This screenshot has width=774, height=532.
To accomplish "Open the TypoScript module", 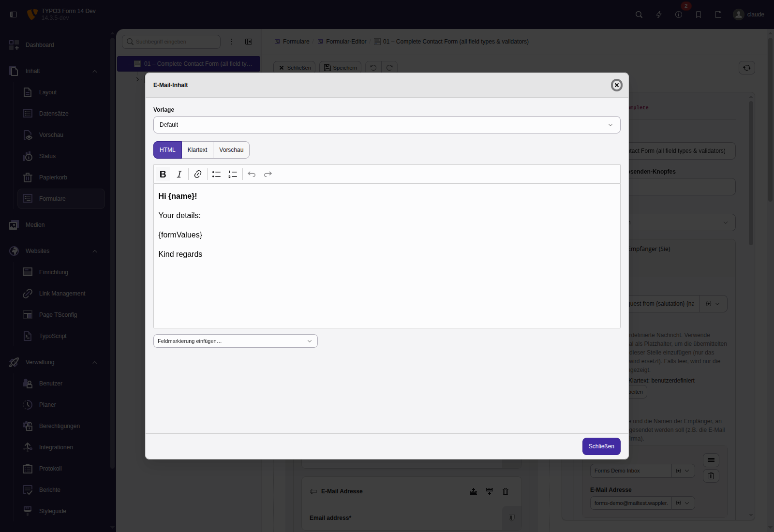I will (x=61, y=336).
